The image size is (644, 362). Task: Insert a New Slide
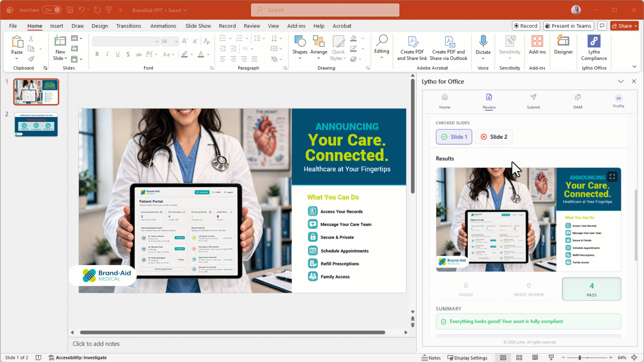pyautogui.click(x=60, y=48)
